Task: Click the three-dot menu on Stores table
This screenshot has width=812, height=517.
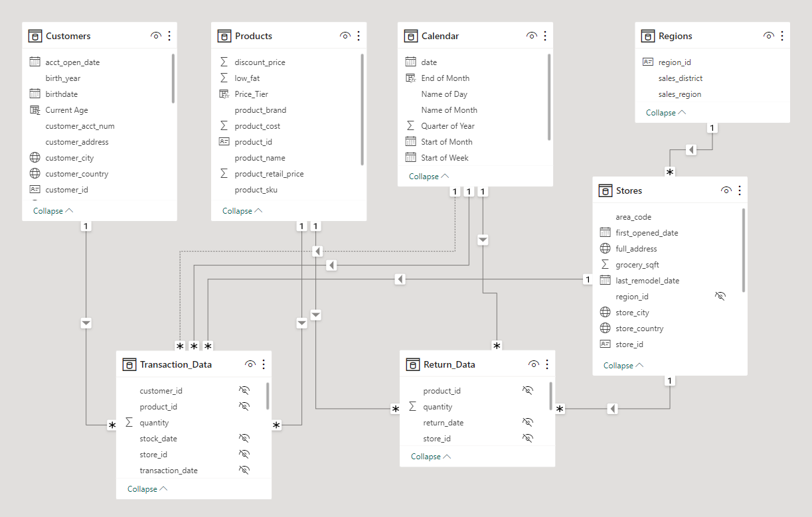Action: coord(740,190)
